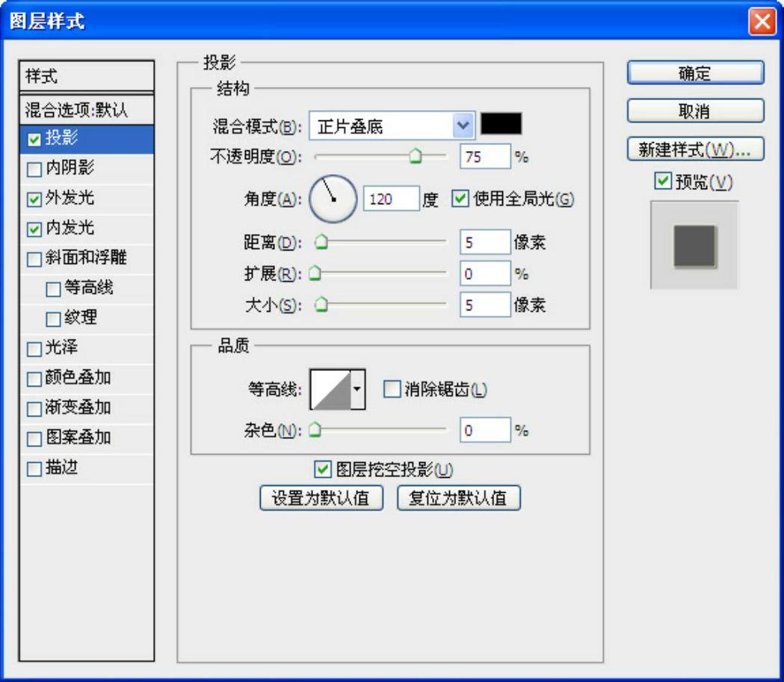784x682 pixels.
Task: Click 新建样式(W)... button
Action: pyautogui.click(x=695, y=149)
